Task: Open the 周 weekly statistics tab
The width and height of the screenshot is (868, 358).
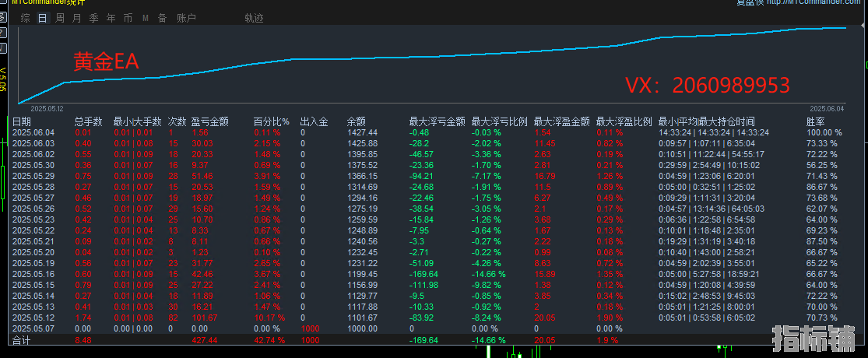Action: (59, 18)
